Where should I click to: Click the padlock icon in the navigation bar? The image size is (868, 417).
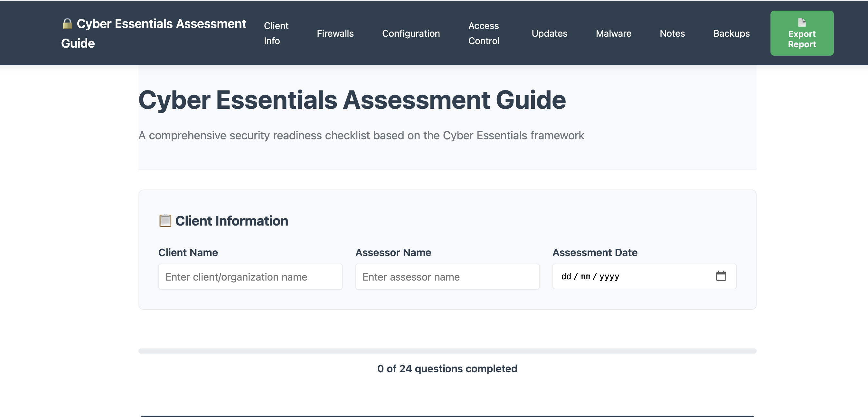click(67, 23)
